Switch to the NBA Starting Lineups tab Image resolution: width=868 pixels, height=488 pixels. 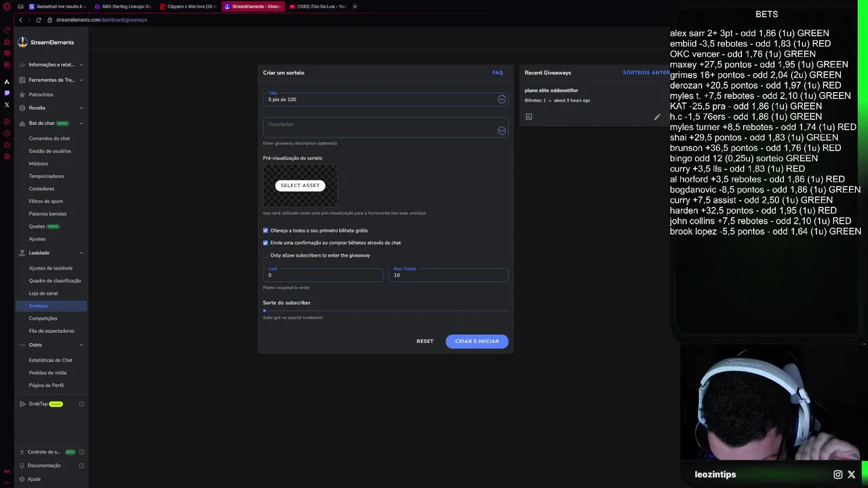[x=123, y=7]
